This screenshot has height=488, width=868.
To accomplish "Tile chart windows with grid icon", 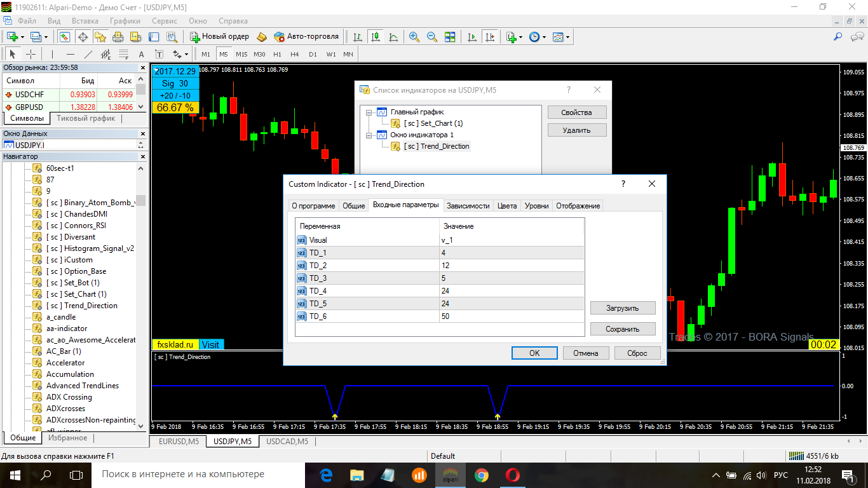I will coord(449,37).
